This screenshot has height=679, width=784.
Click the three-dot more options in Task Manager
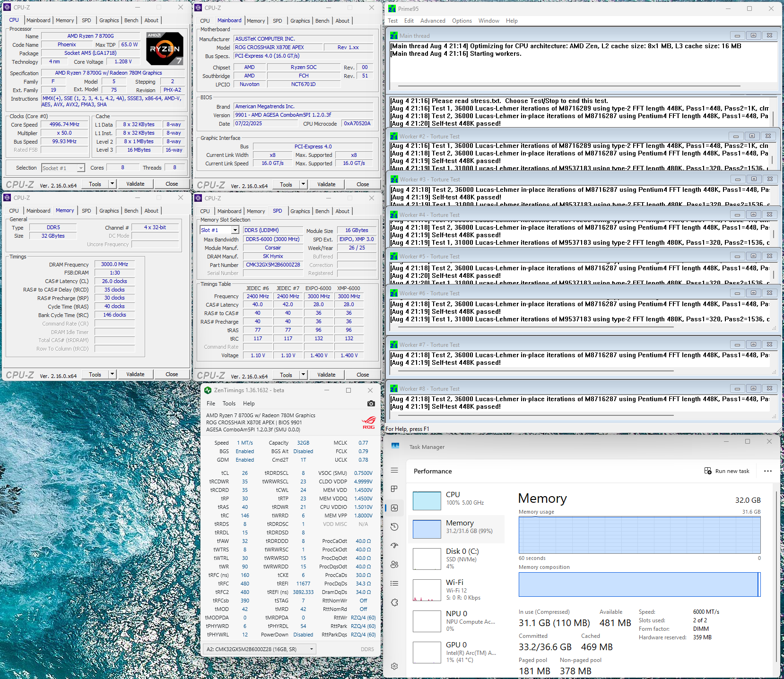point(768,471)
